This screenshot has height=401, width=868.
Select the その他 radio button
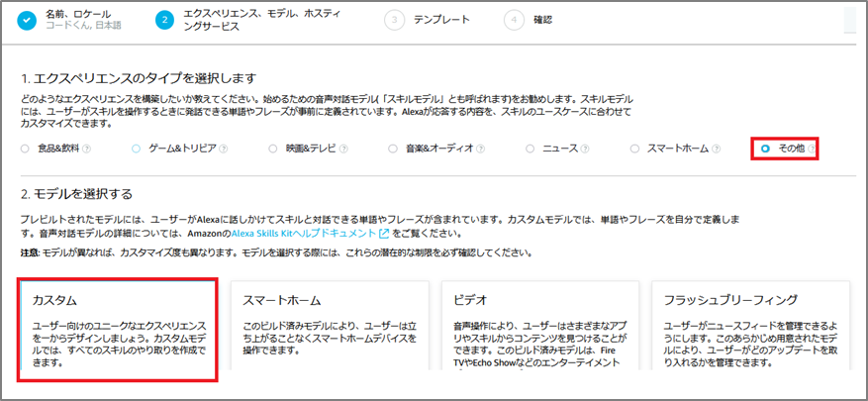(x=765, y=149)
